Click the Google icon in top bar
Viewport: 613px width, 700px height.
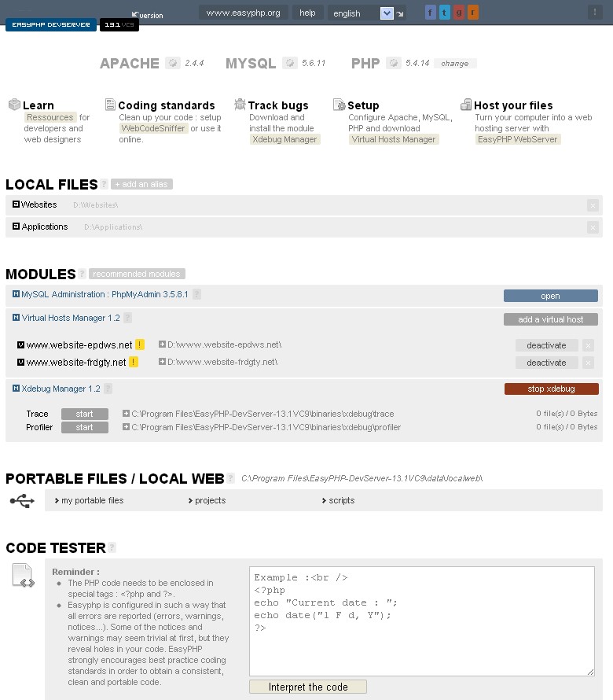[458, 13]
